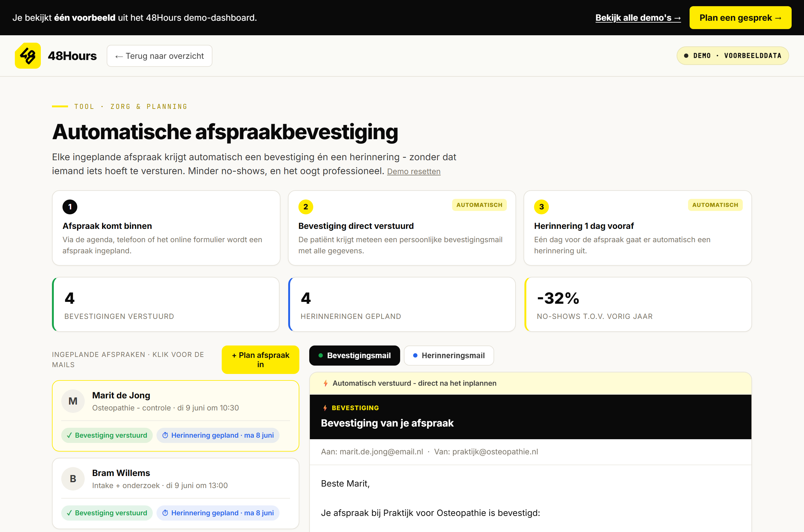Viewport: 804px width, 532px height.
Task: Click Je afspraak bij Praktijk voor Osteopathie line
Action: [x=430, y=513]
